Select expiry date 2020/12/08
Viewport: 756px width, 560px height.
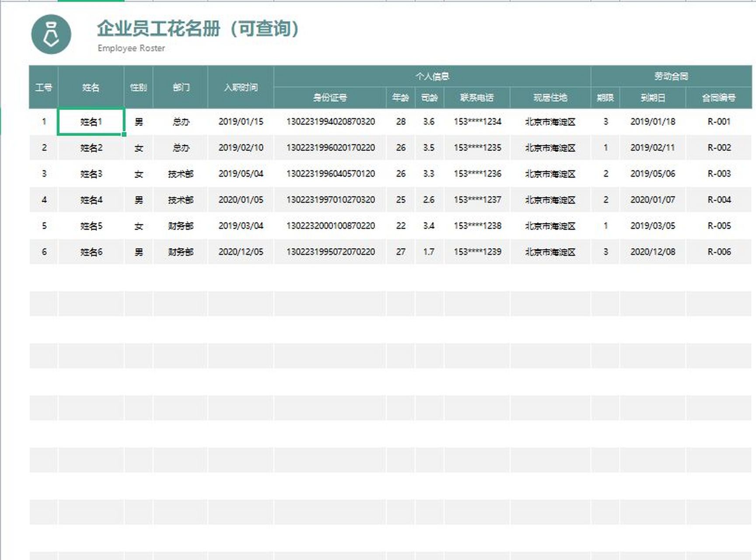(x=653, y=252)
